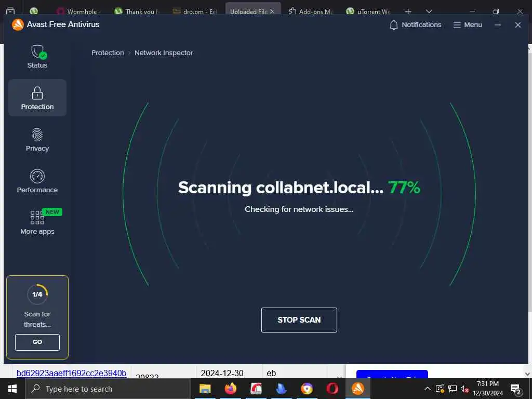
Task: Open the orange shield browser on taskbar
Action: click(x=307, y=389)
